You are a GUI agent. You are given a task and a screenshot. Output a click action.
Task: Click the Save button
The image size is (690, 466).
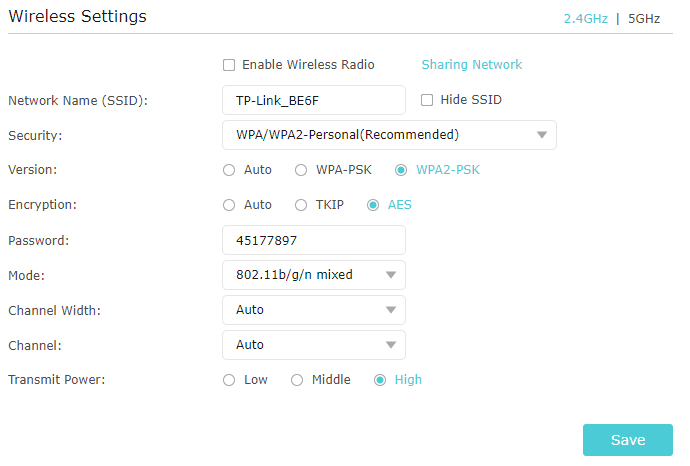coord(628,441)
